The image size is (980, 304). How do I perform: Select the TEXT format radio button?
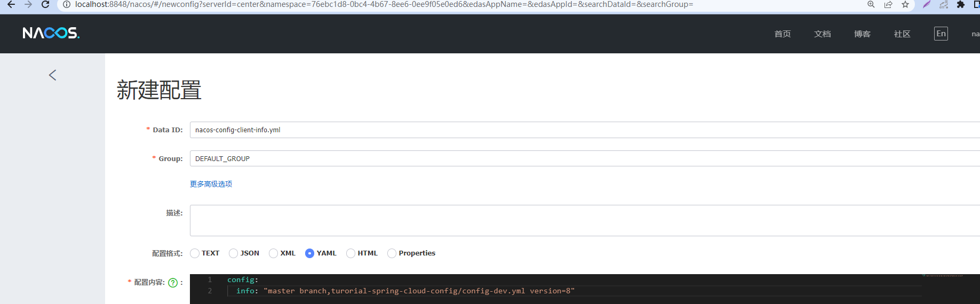click(x=195, y=253)
